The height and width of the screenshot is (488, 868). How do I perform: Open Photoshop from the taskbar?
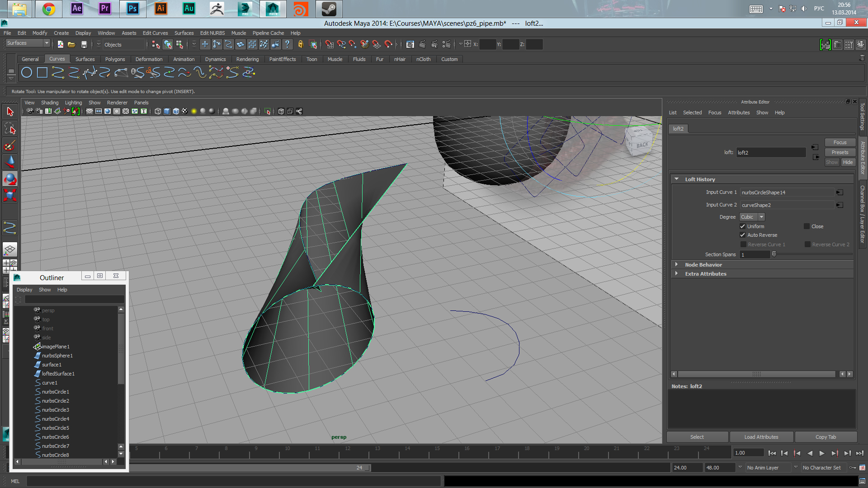pyautogui.click(x=132, y=9)
